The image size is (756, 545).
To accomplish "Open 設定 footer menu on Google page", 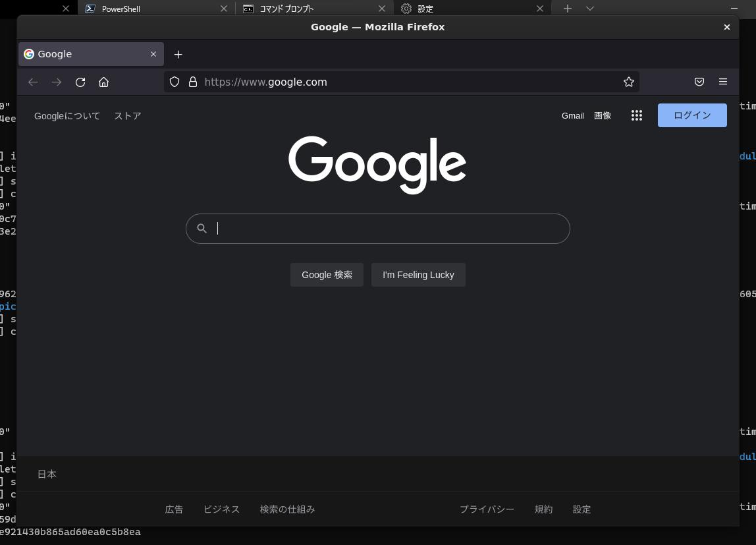I will 581,509.
